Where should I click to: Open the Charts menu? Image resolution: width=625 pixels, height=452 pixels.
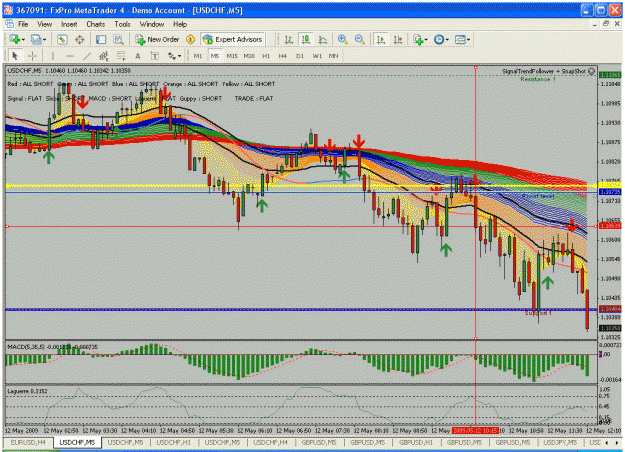click(x=96, y=24)
